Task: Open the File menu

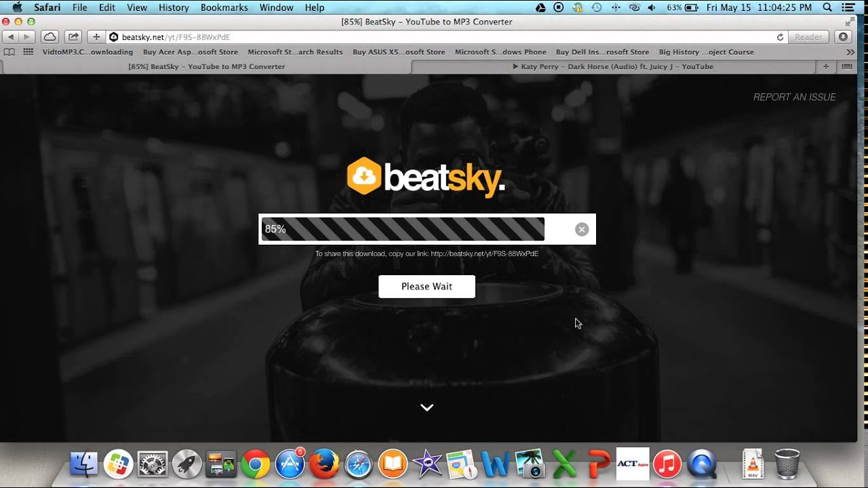Action: tap(79, 7)
